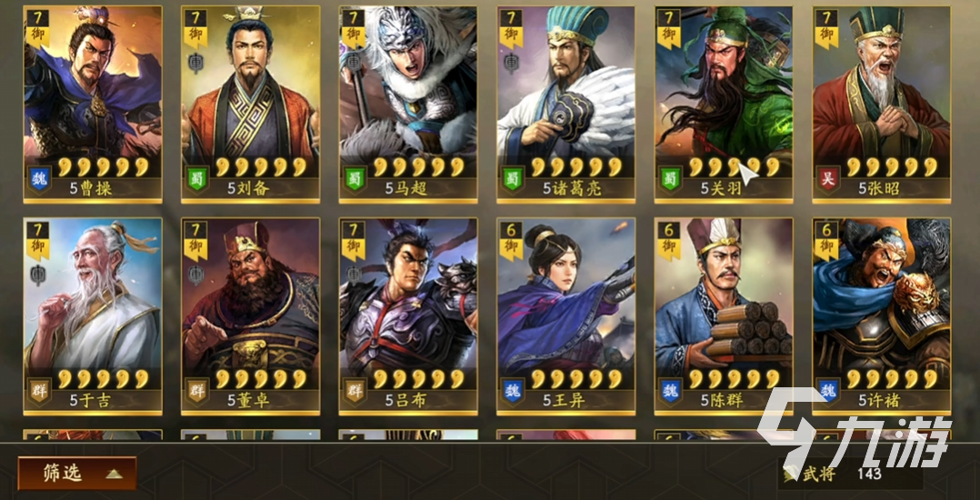Choose the 诸葛亮 general card

coord(566,105)
